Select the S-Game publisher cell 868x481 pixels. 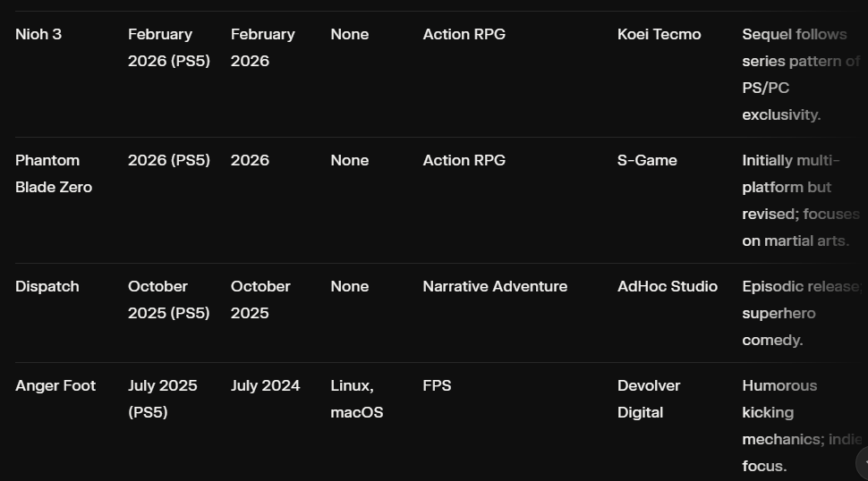pos(647,161)
